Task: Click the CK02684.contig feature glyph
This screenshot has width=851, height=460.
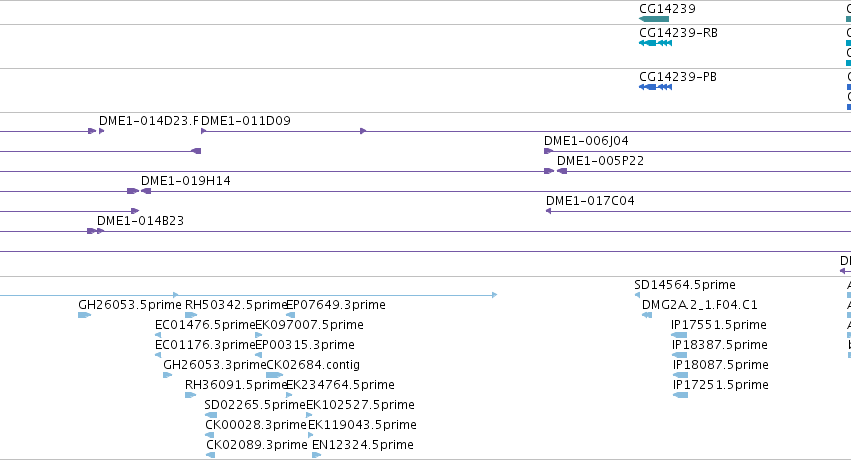Action: pos(275,375)
